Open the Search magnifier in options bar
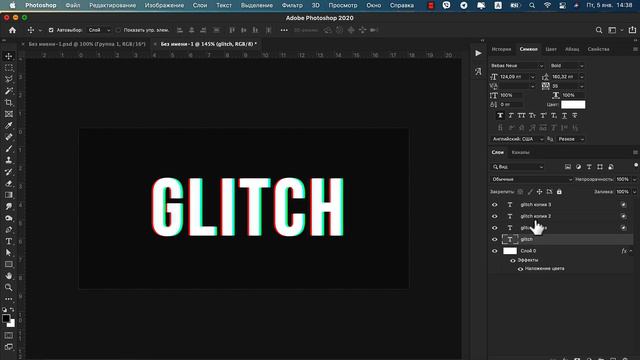The image size is (640, 360). [x=599, y=30]
